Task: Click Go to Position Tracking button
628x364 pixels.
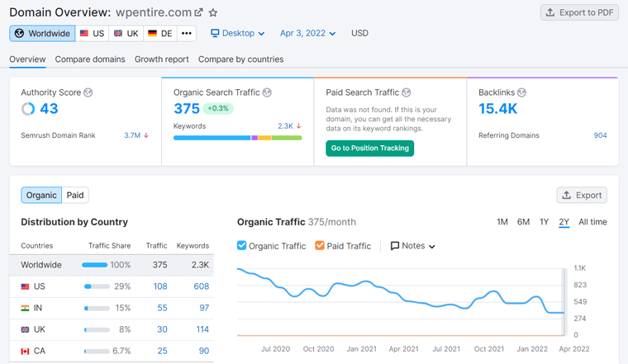Action: coord(369,148)
